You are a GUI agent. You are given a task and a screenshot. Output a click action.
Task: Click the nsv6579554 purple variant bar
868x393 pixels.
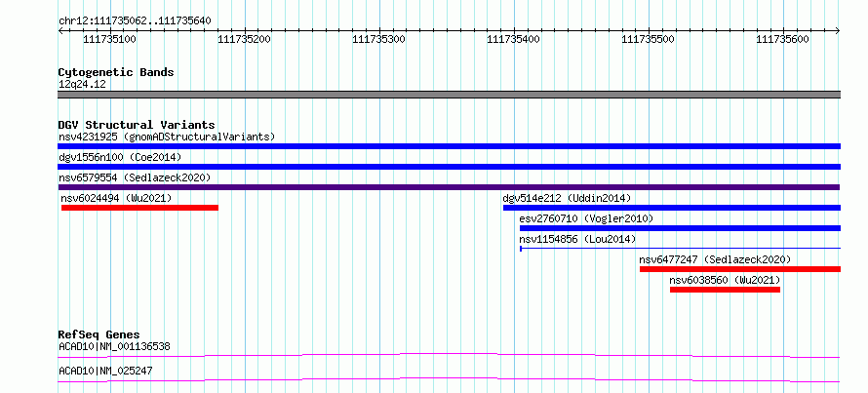coord(449,187)
